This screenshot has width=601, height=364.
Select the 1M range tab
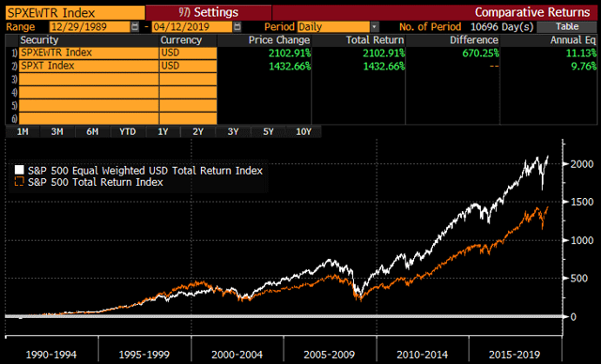click(23, 131)
